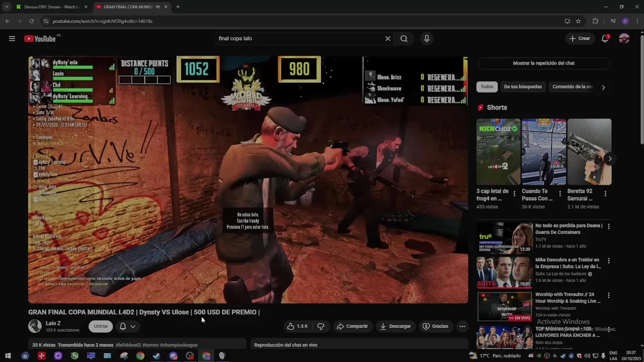Go back in browser history

tap(7, 21)
